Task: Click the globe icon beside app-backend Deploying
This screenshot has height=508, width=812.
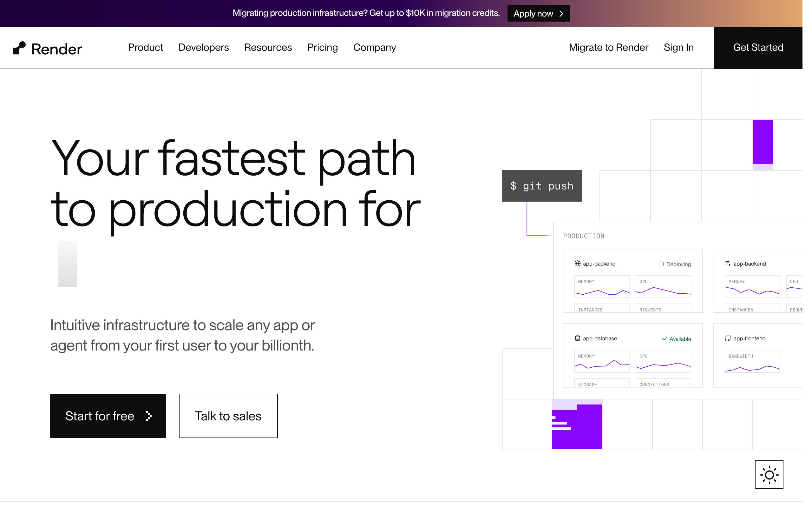Action: pyautogui.click(x=578, y=264)
